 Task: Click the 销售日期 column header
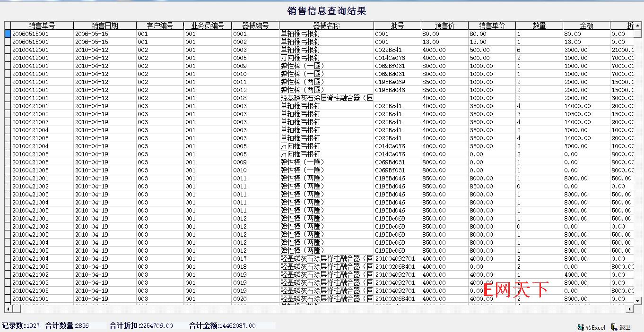pyautogui.click(x=104, y=26)
